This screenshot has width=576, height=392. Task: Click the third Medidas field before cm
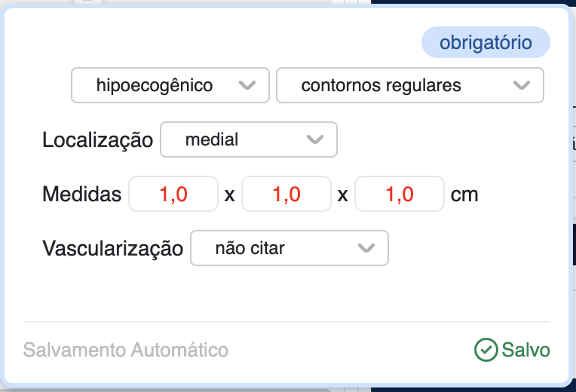click(400, 194)
